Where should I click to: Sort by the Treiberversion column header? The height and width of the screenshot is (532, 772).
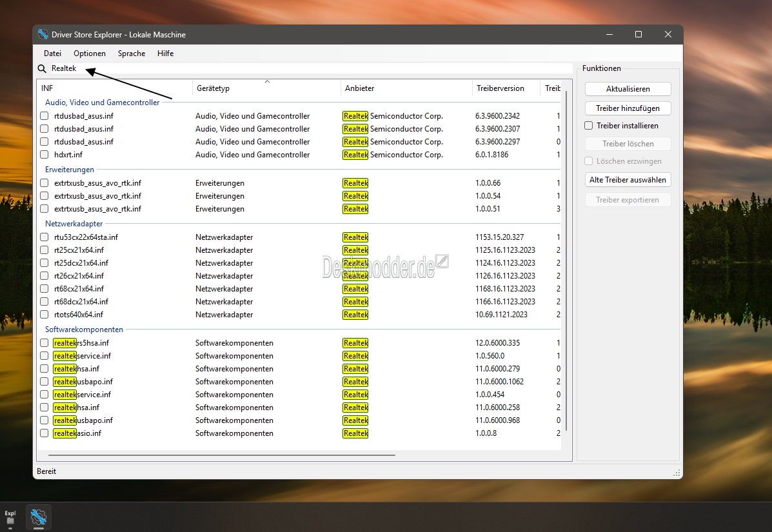(506, 88)
